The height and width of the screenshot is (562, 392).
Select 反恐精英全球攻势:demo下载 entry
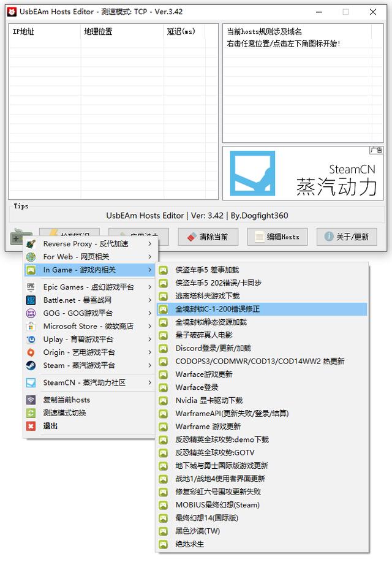[x=262, y=439]
